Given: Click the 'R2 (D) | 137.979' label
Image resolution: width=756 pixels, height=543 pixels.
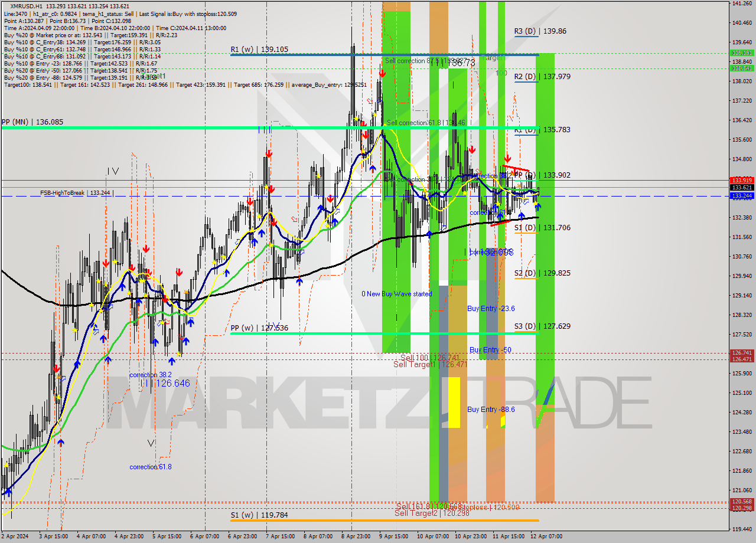Looking at the screenshot, I should click(x=542, y=77).
